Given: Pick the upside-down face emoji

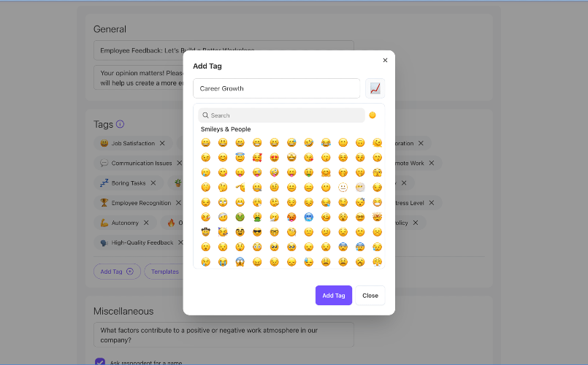Looking at the screenshot, I should (360, 142).
